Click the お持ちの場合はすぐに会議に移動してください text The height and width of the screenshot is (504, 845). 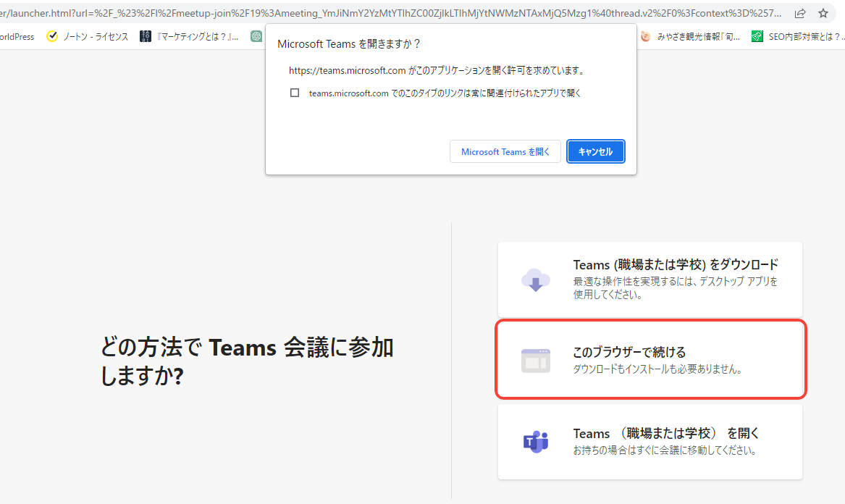tap(665, 450)
